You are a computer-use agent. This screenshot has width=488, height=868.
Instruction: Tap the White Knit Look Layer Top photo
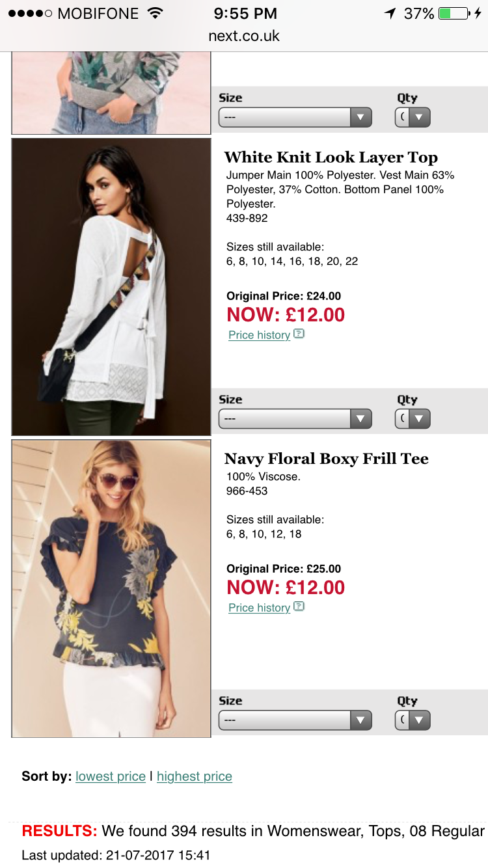pos(111,286)
